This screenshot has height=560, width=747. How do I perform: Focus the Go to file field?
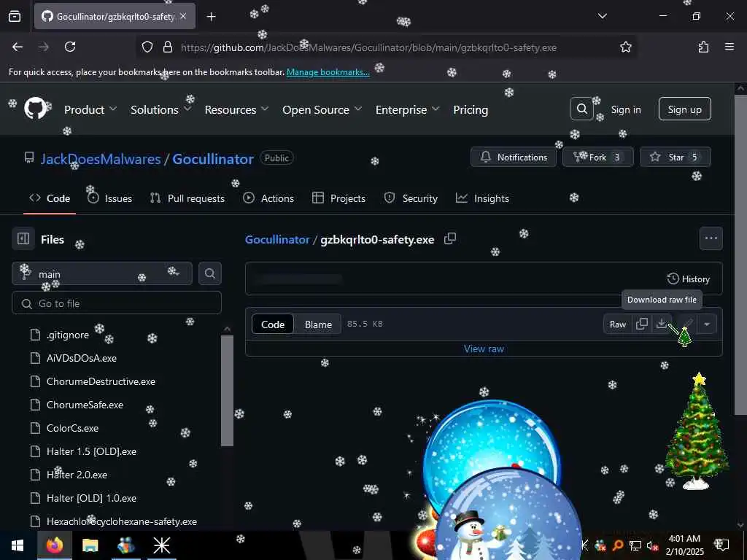[117, 303]
